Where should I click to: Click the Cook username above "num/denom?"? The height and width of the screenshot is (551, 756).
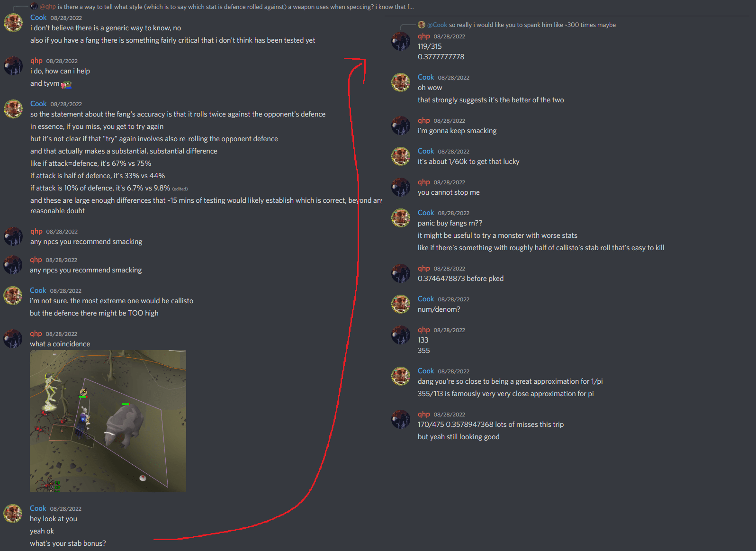click(x=426, y=299)
